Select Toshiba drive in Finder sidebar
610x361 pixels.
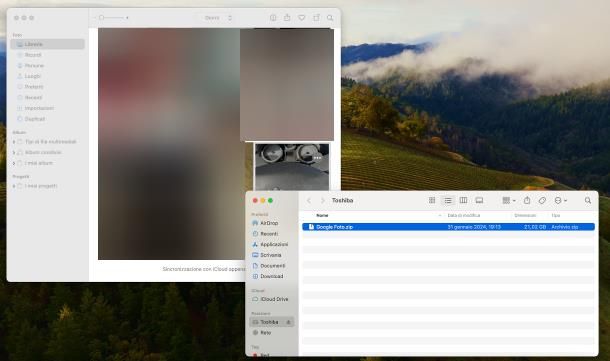click(272, 322)
